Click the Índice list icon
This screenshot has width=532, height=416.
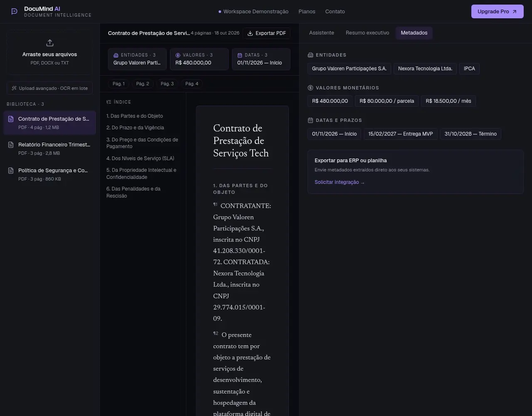pos(109,102)
